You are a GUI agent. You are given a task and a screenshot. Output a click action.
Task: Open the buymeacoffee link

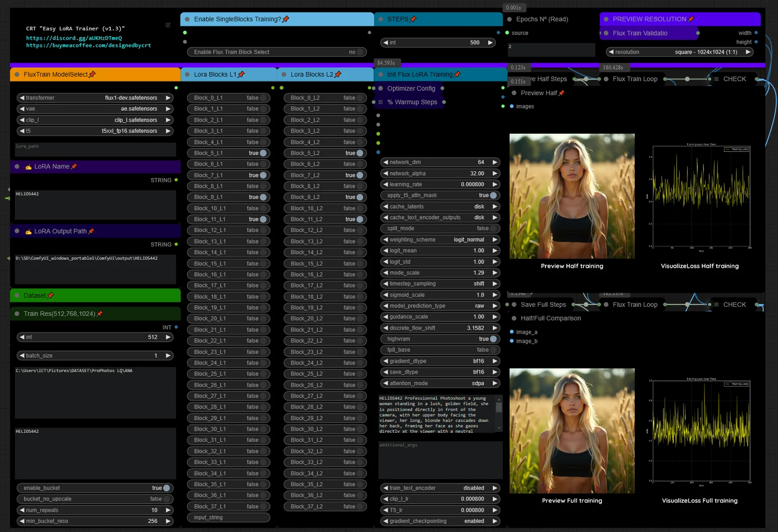point(89,45)
